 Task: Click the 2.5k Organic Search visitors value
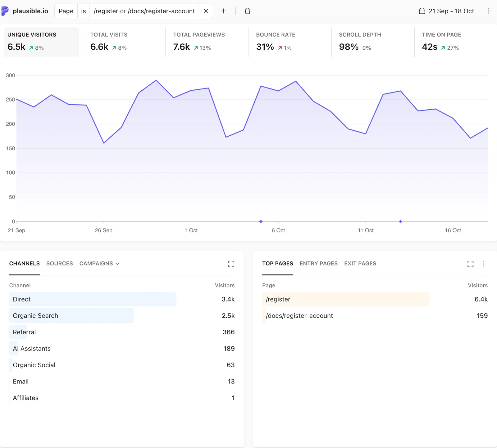pyautogui.click(x=228, y=316)
